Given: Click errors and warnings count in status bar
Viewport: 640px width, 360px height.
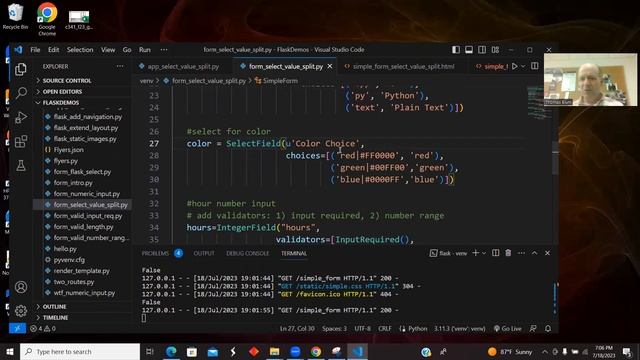Looking at the screenshot, I should click(43, 328).
